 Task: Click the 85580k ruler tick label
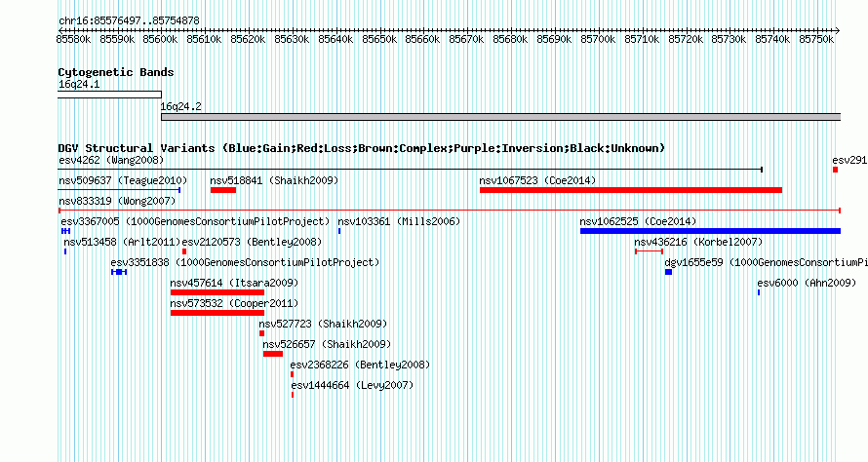(x=73, y=40)
